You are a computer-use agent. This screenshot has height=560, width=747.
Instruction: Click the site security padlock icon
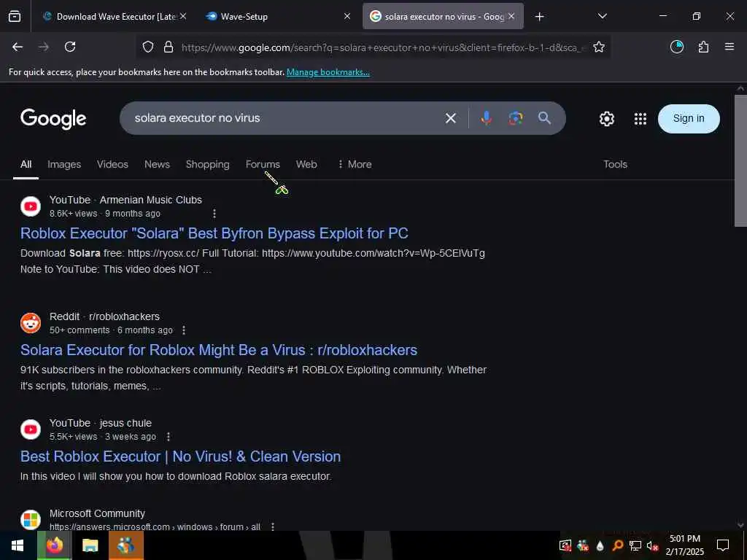coord(169,47)
